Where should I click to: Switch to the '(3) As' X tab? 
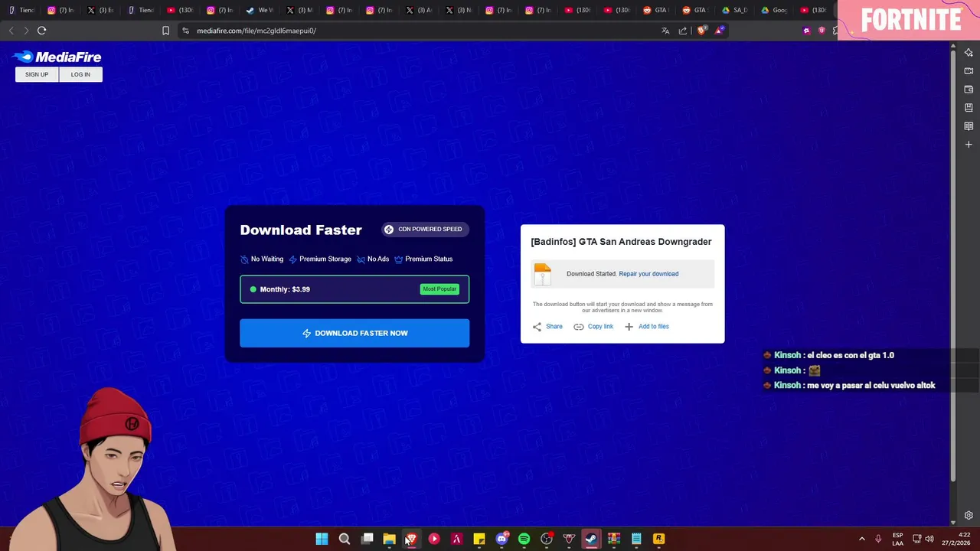click(420, 10)
